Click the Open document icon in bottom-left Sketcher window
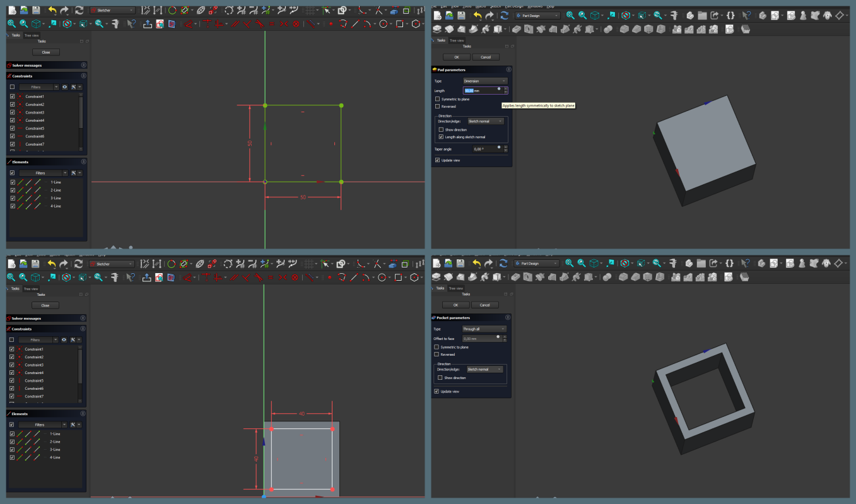This screenshot has width=856, height=504. 23,264
